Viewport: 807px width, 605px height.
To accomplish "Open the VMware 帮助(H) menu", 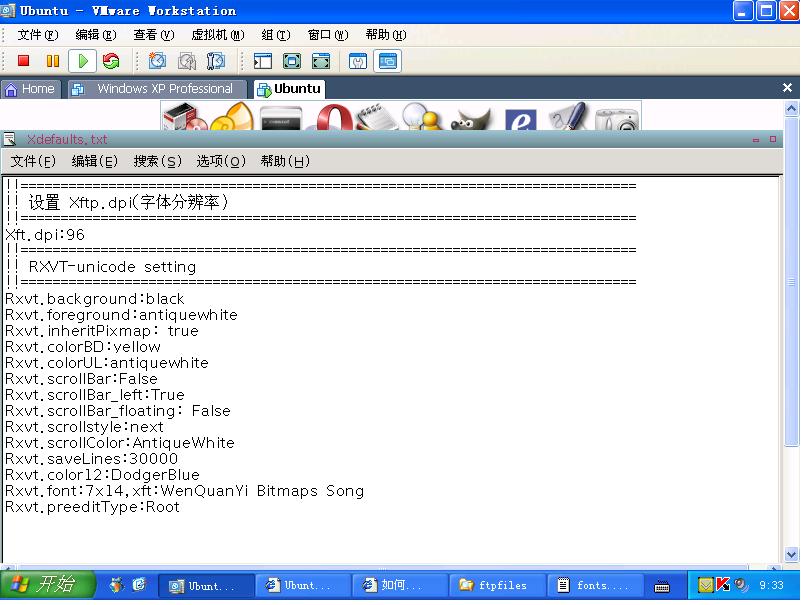I will coord(386,35).
